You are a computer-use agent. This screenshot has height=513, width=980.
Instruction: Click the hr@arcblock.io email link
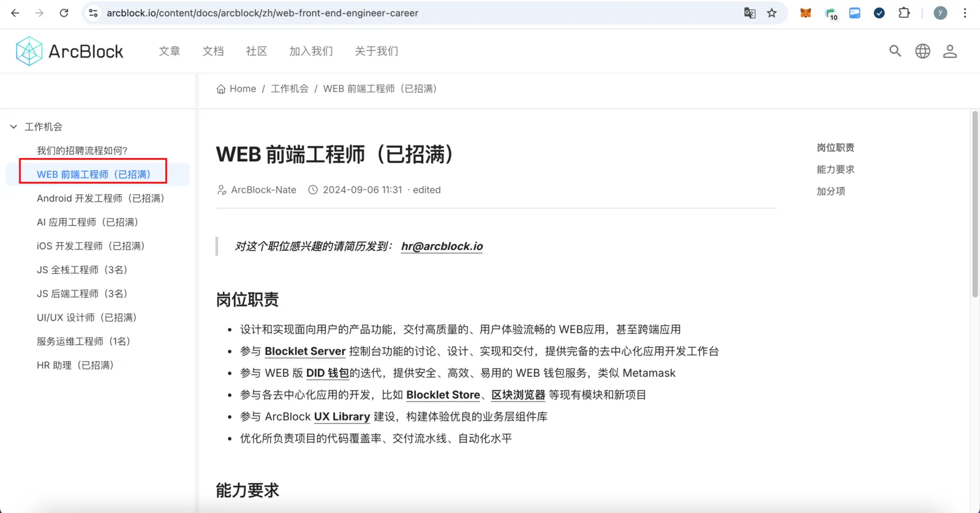coord(442,246)
